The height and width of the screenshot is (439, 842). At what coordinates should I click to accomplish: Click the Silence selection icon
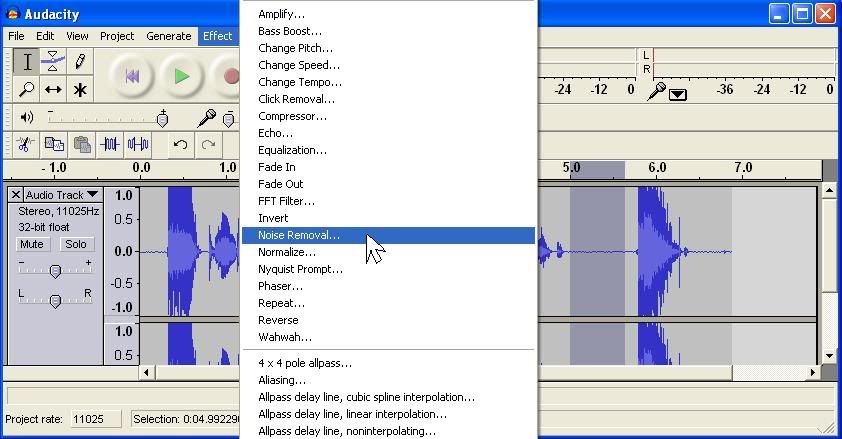tap(138, 144)
